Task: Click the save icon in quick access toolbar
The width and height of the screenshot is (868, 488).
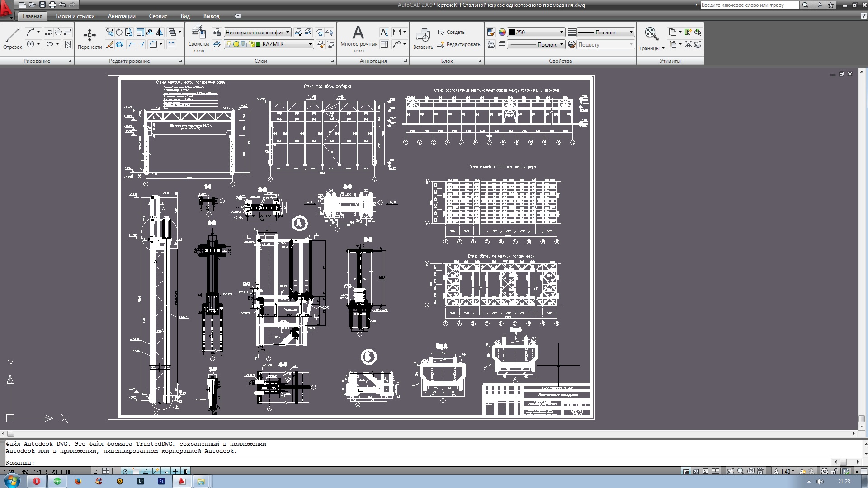Action: click(42, 5)
